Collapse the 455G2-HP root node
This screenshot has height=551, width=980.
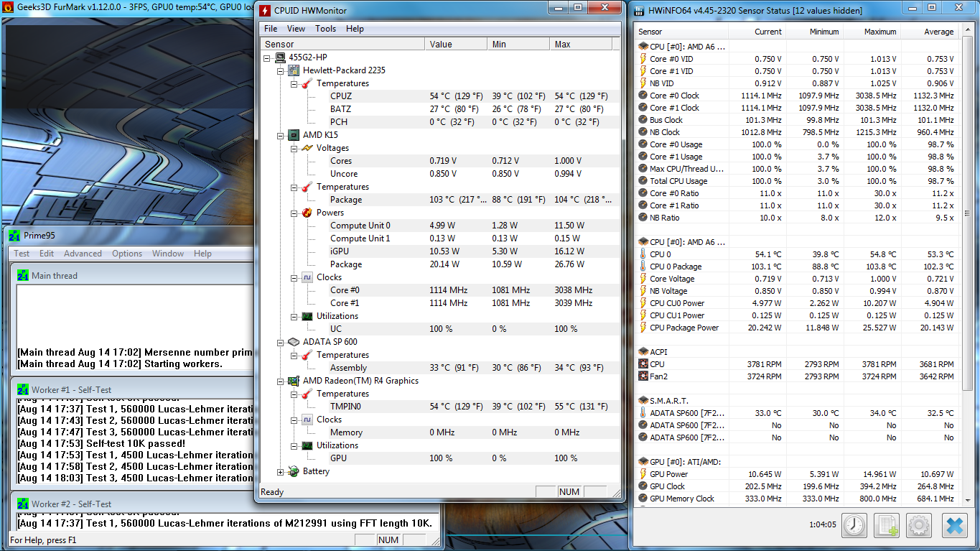268,57
